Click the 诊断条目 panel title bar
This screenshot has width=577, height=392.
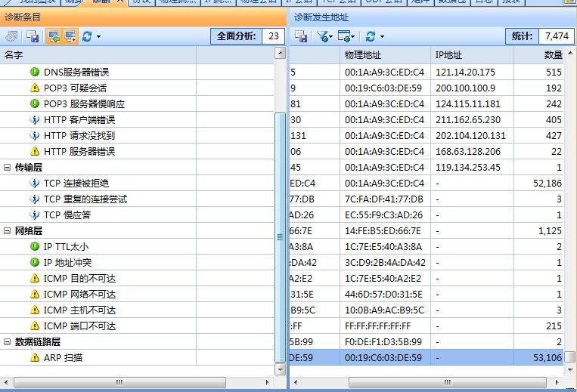(143, 17)
